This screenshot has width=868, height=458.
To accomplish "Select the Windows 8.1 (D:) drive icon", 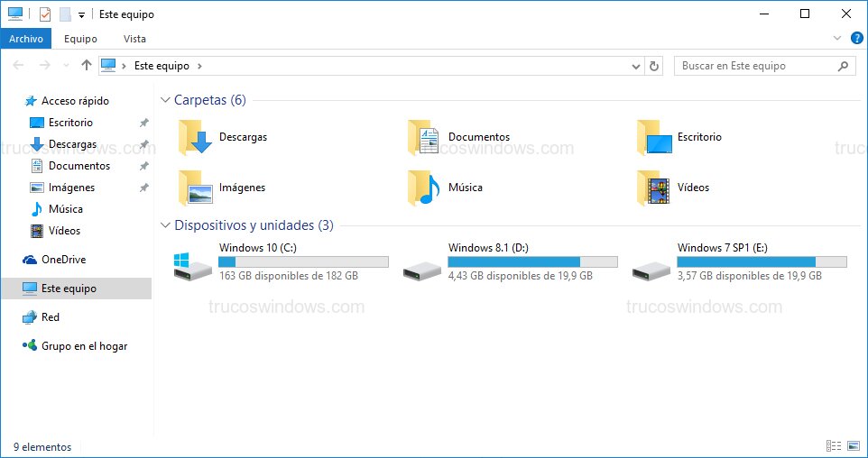I will [x=422, y=270].
